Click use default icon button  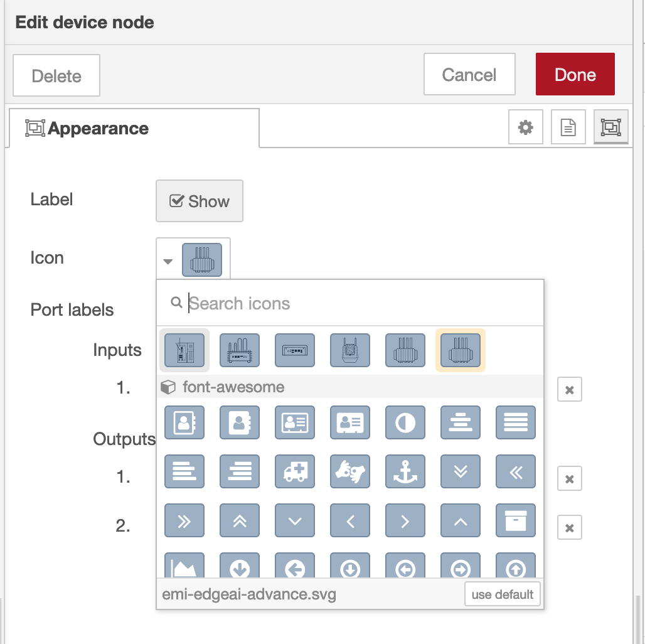[x=502, y=594]
